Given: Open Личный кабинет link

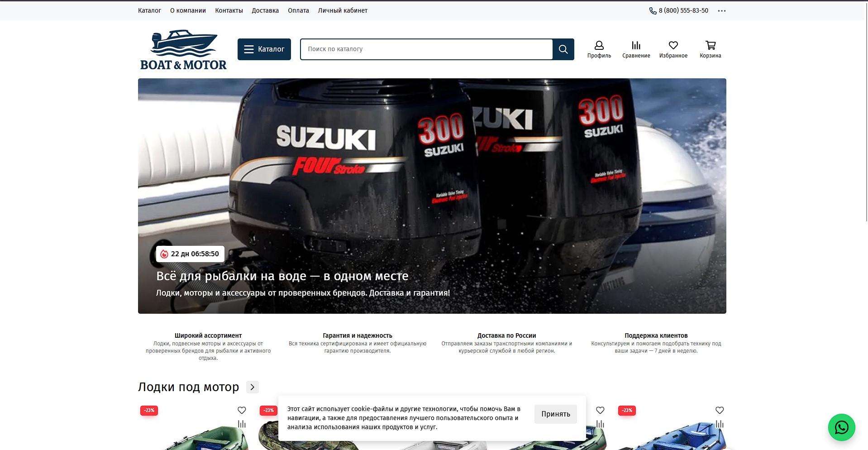Looking at the screenshot, I should click(x=343, y=10).
